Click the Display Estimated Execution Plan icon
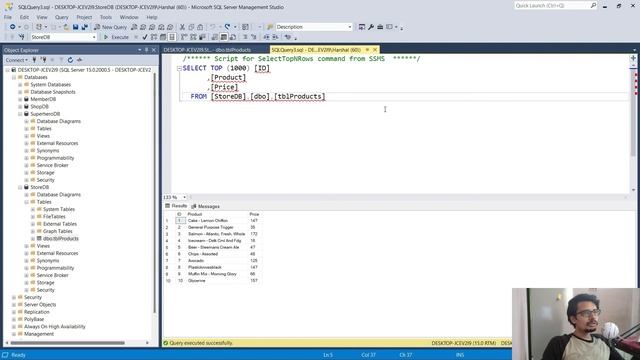 pos(154,37)
